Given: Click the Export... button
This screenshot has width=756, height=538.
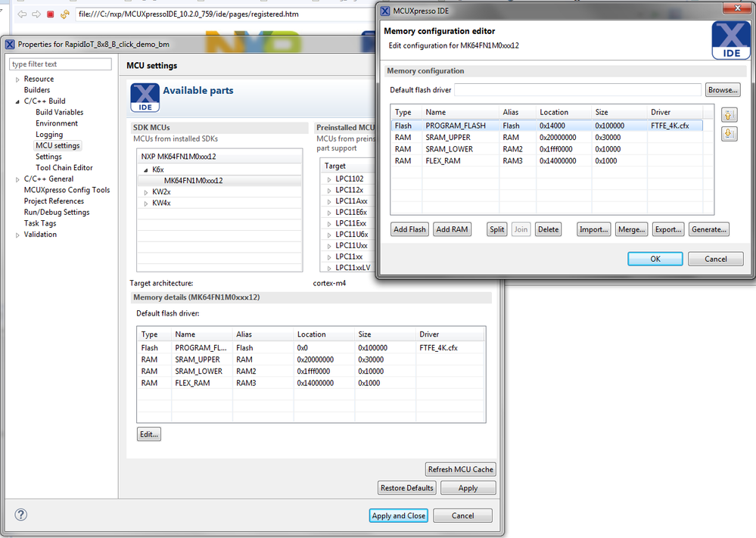Looking at the screenshot, I should point(668,229).
